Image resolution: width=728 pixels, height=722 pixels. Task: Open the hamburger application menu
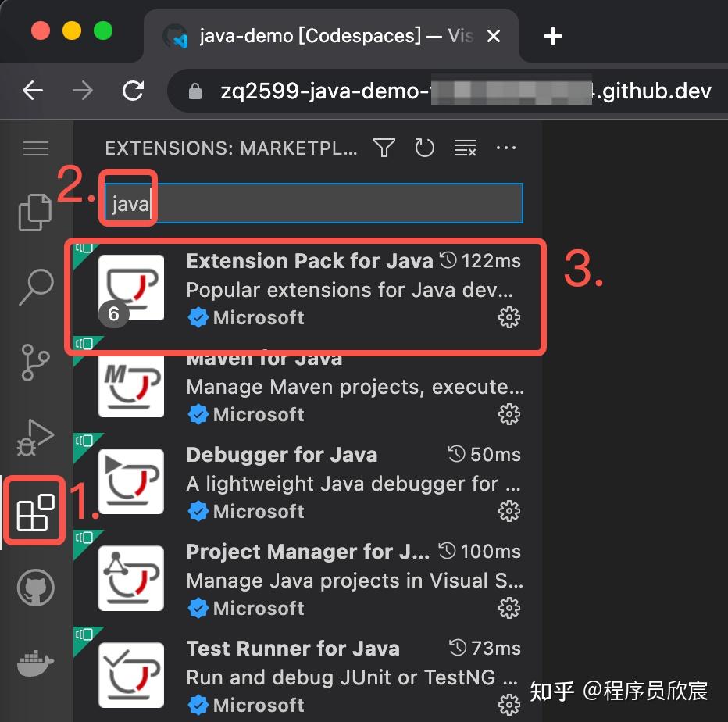point(35,148)
